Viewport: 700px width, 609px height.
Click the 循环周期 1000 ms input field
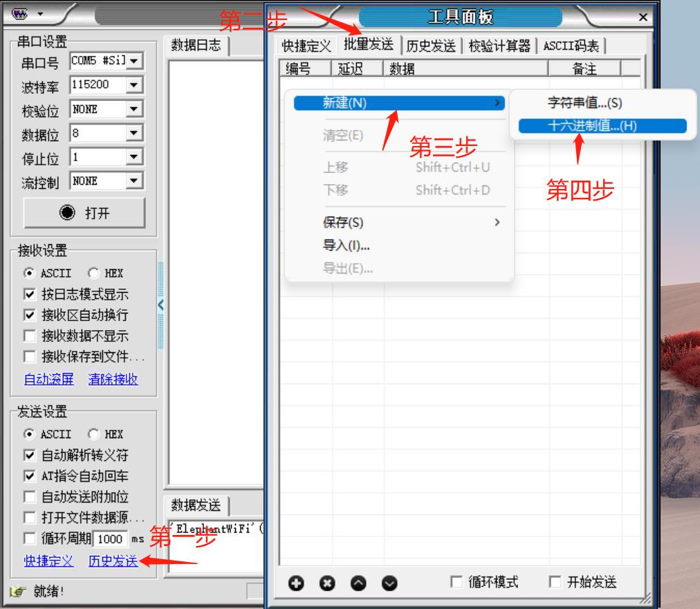point(110,539)
